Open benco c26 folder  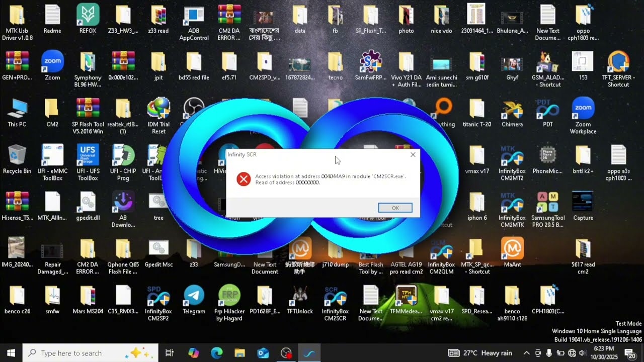click(x=17, y=300)
